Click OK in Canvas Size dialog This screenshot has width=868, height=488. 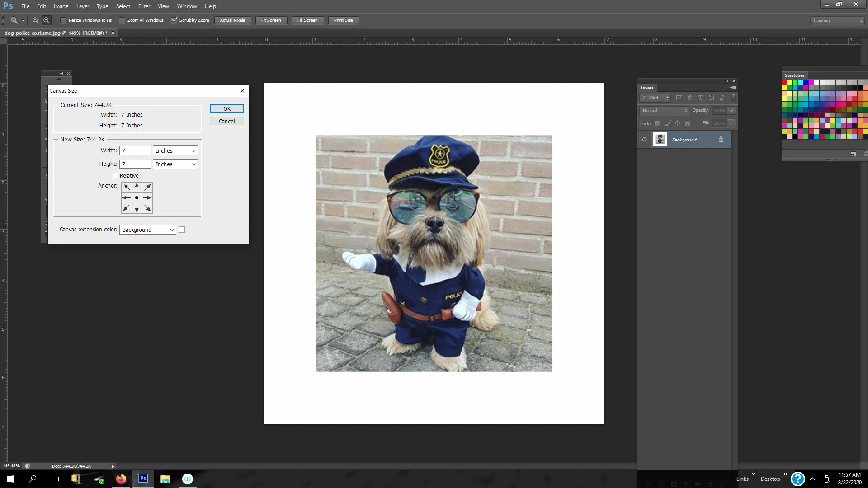point(226,109)
